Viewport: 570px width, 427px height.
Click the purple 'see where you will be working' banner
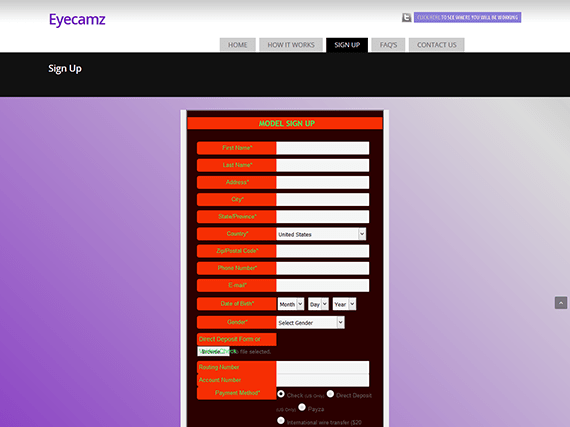pos(467,17)
